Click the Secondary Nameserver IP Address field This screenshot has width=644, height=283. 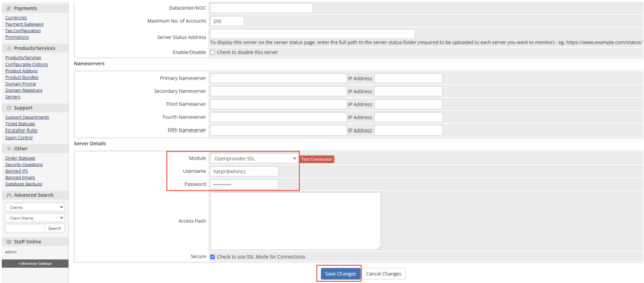(408, 91)
